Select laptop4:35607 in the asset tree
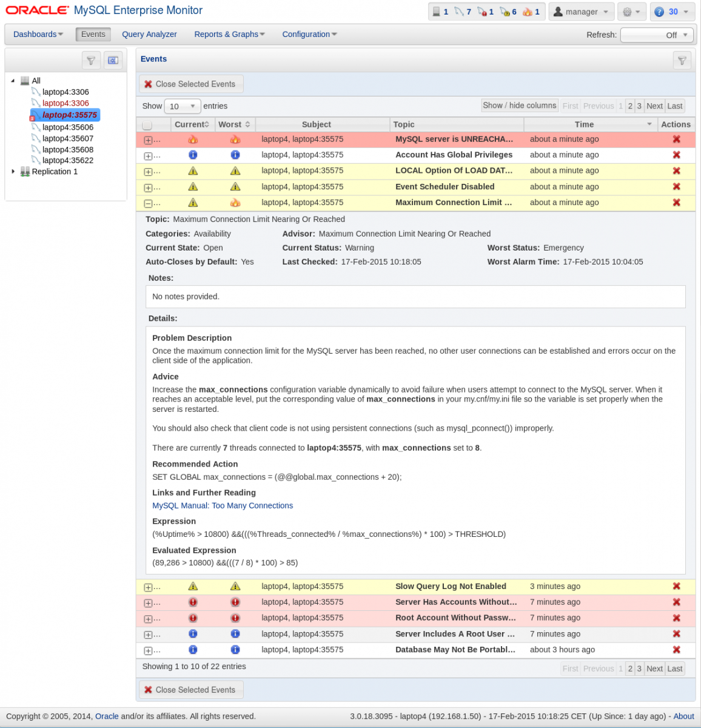The image size is (701, 728). point(68,138)
